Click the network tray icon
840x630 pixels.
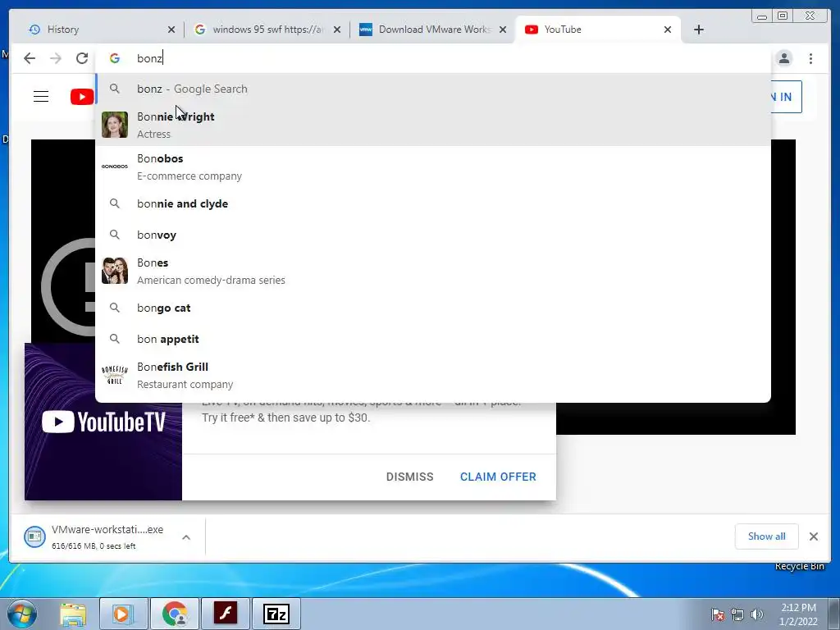[x=737, y=614]
